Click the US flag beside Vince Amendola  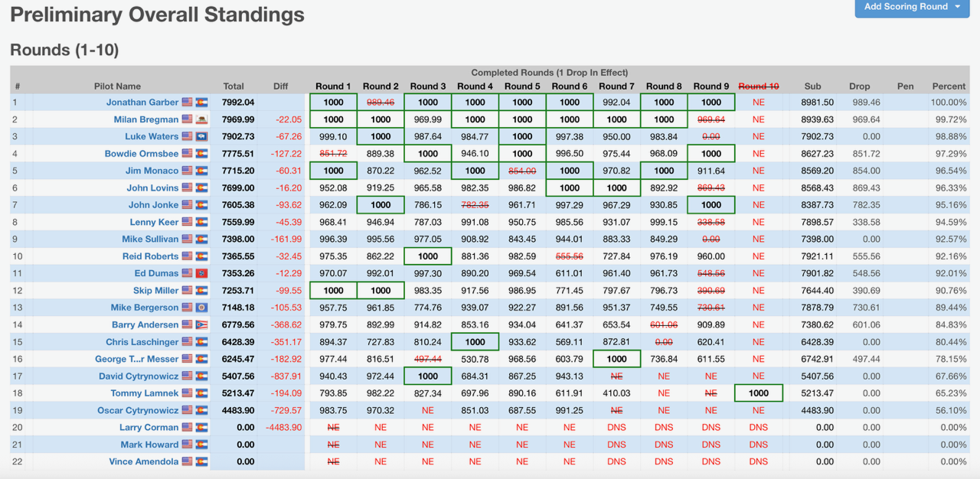click(187, 461)
